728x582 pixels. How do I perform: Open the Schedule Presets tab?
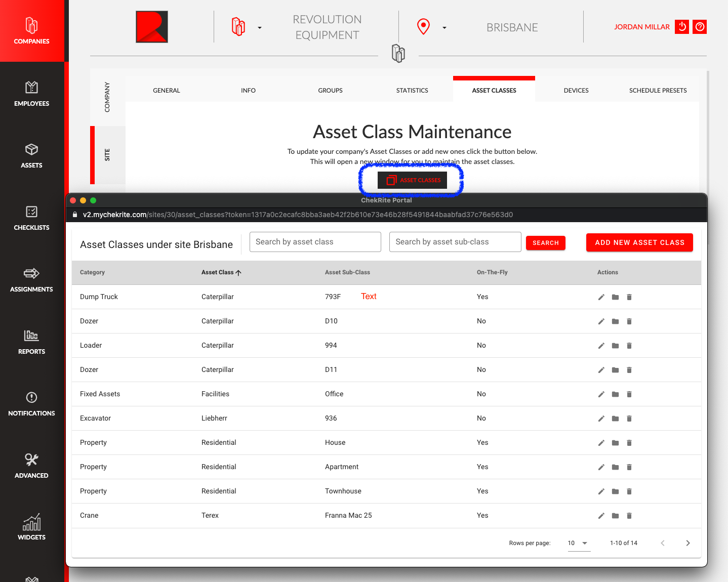658,91
